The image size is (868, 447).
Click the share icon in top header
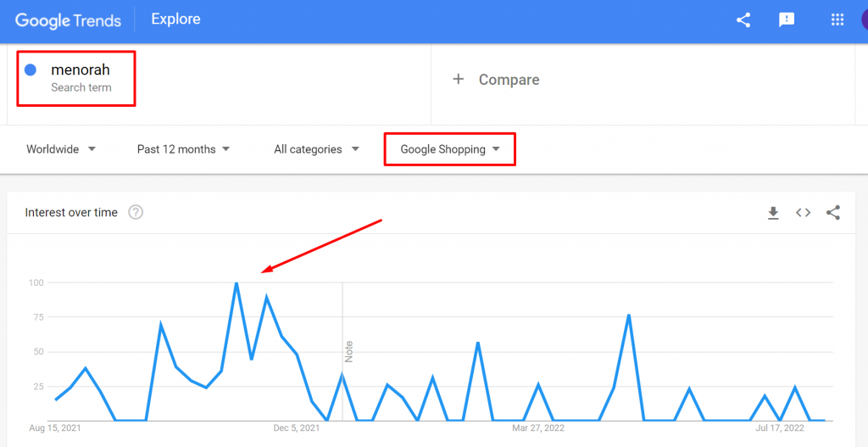(x=743, y=20)
